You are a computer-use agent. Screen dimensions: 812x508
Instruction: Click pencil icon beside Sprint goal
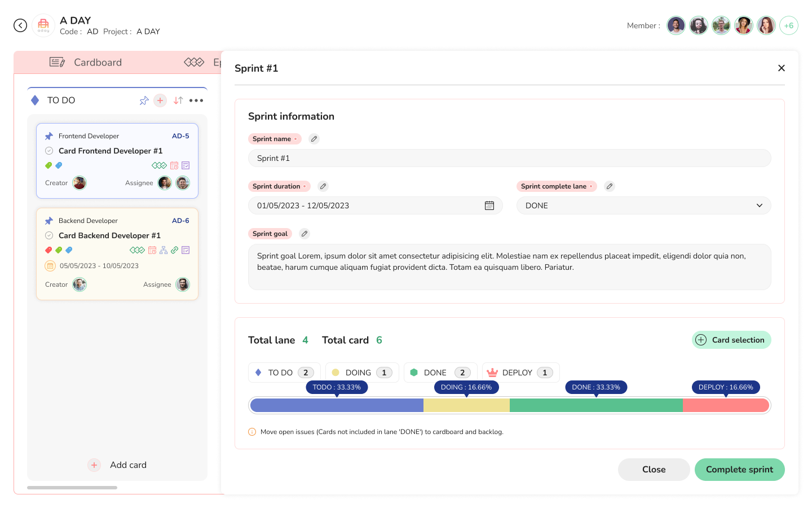[x=304, y=234]
